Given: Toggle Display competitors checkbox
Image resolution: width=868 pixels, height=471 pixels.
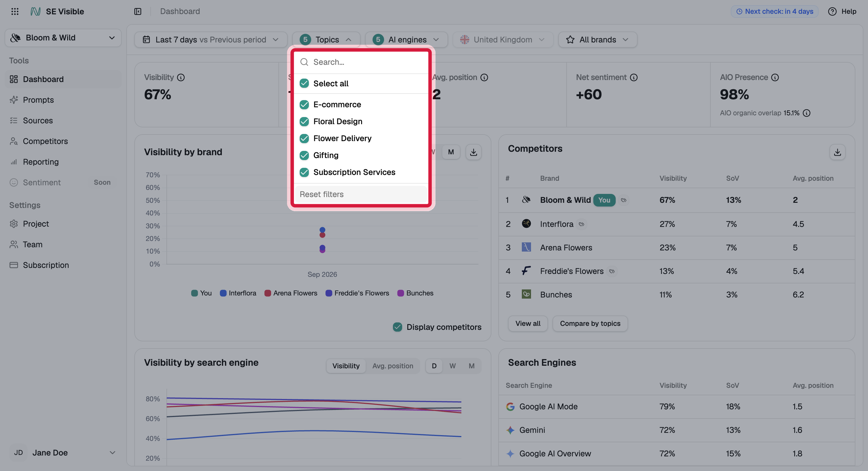Looking at the screenshot, I should (398, 327).
